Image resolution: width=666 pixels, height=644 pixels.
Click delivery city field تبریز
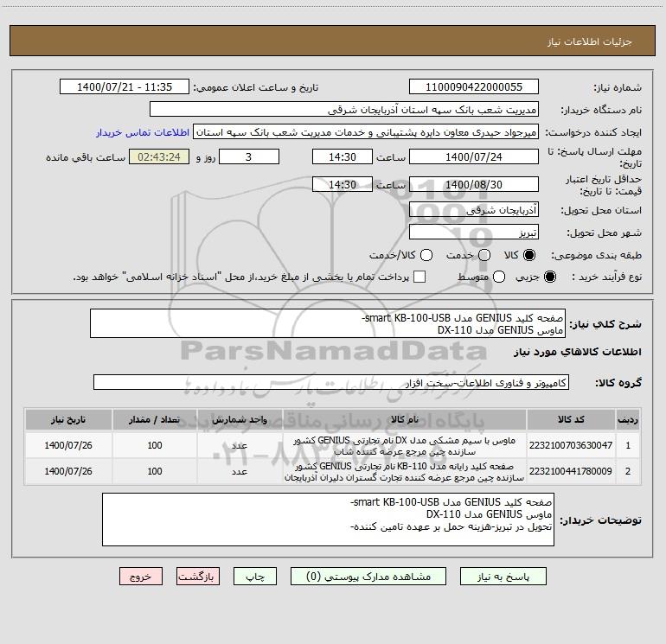click(474, 233)
